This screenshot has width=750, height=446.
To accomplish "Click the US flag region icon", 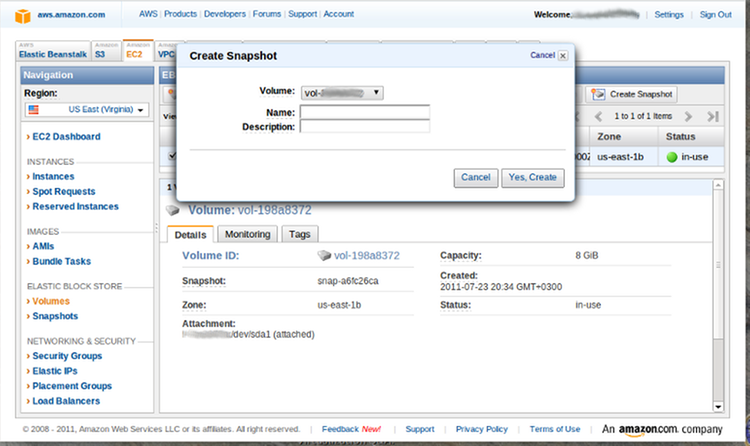I will [33, 110].
